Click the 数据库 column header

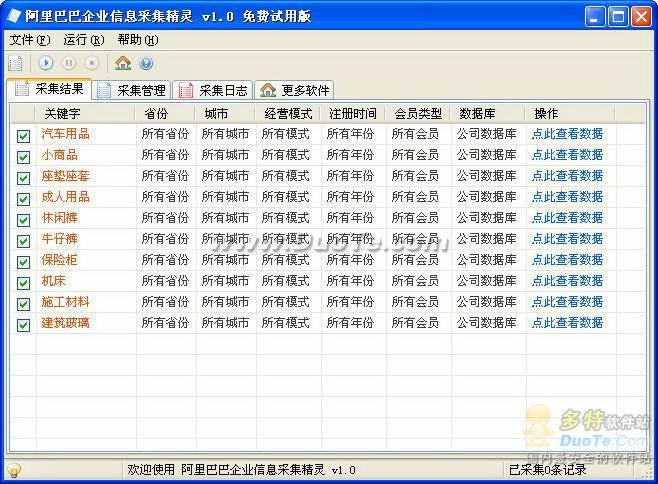coord(488,113)
